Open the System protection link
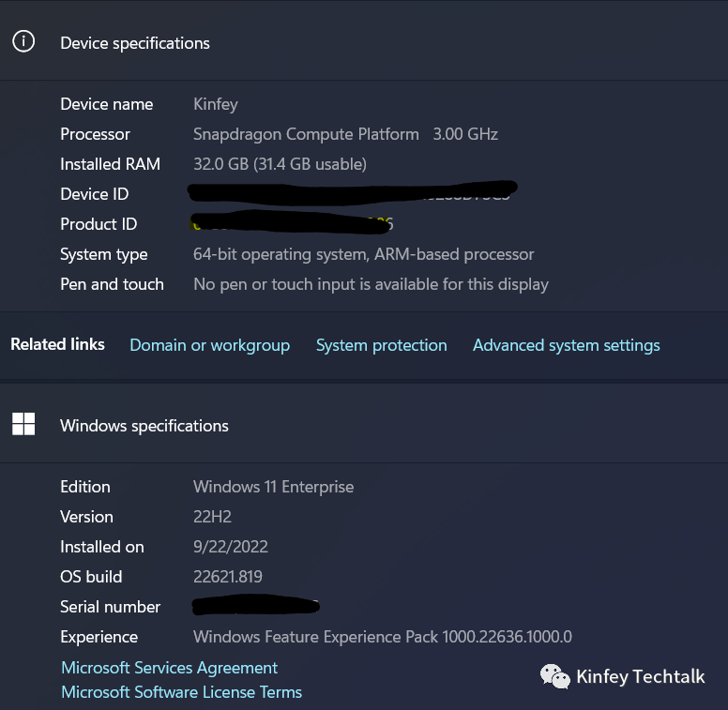Screen dimensions: 728x710 [382, 345]
